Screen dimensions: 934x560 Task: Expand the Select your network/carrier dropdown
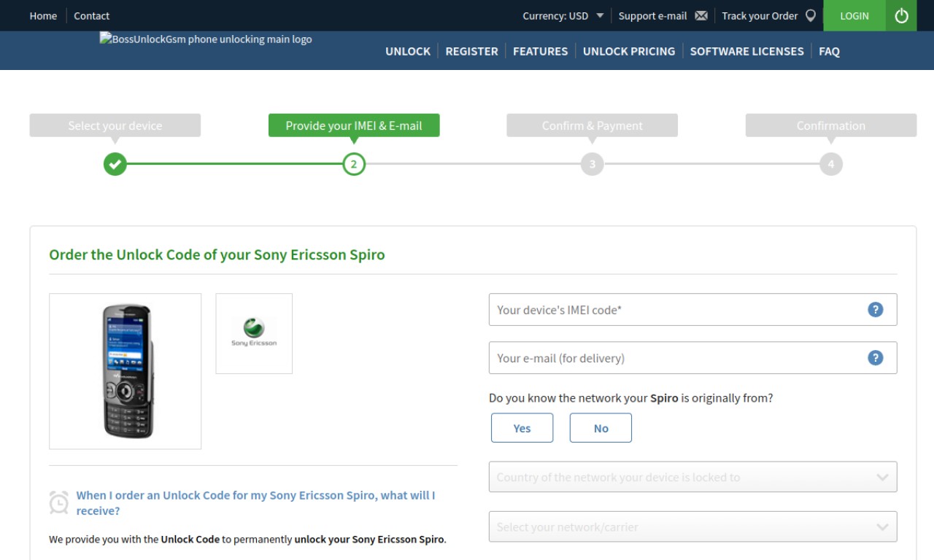click(692, 526)
